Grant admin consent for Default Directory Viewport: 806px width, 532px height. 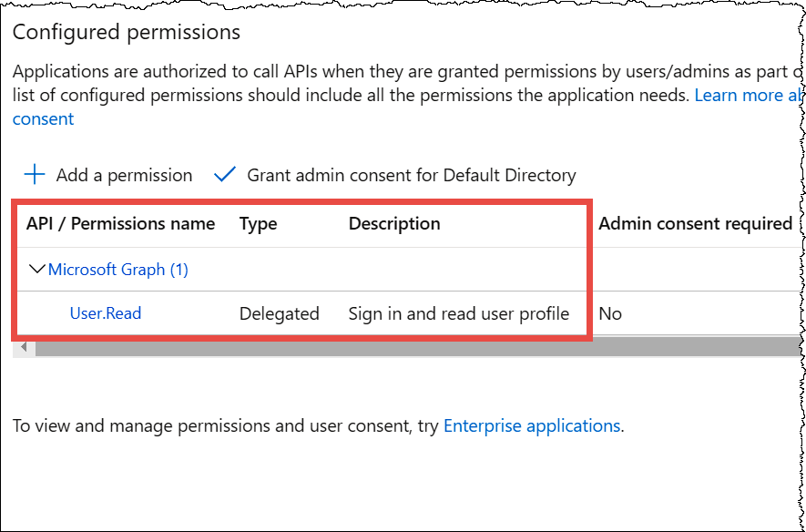(411, 175)
